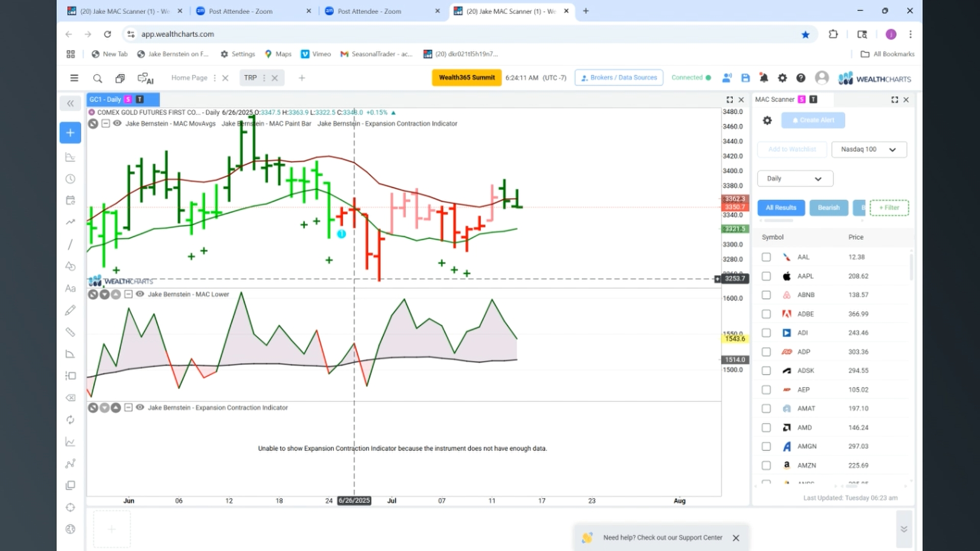Collapse the MAC MovAvgs indicator legend

click(106, 123)
